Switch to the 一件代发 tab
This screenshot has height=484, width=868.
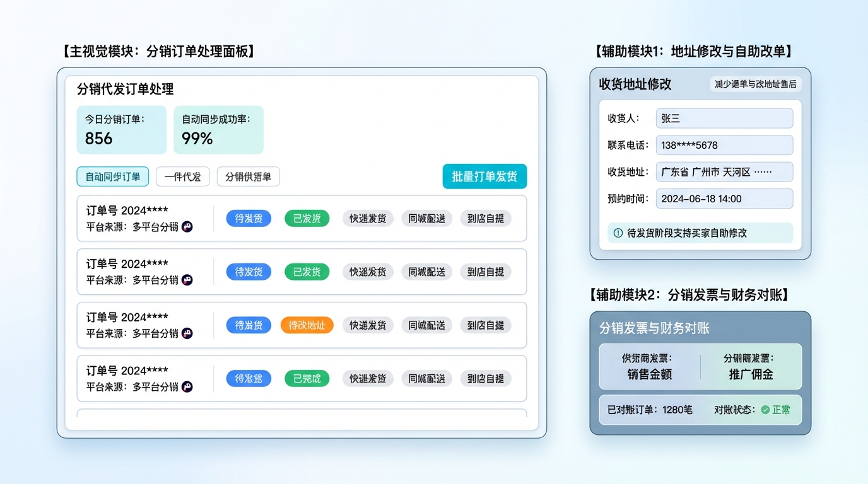pyautogui.click(x=182, y=176)
